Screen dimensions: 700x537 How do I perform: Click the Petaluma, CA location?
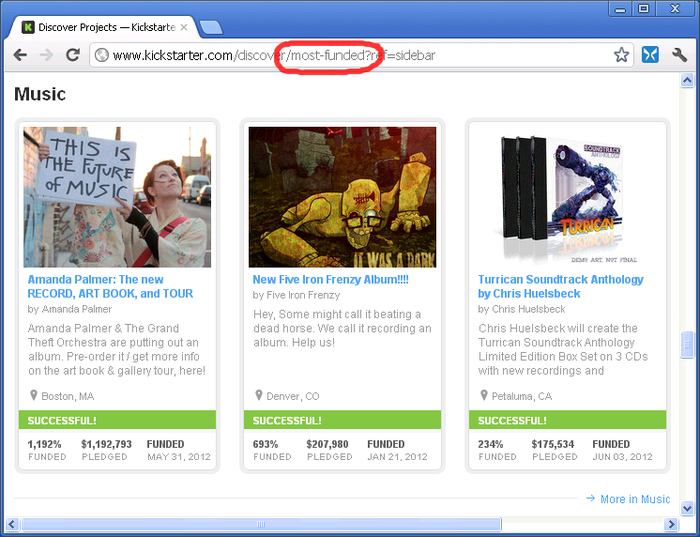point(521,396)
